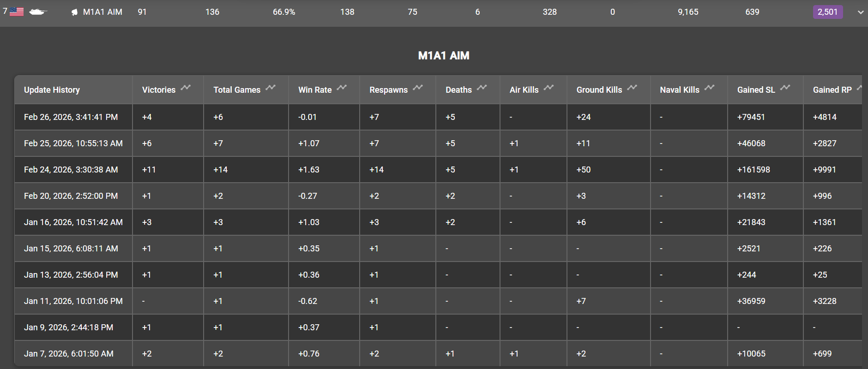Screen dimensions: 868x369
Task: Collapse the M1A1 AIM row chevron
Action: click(x=861, y=12)
